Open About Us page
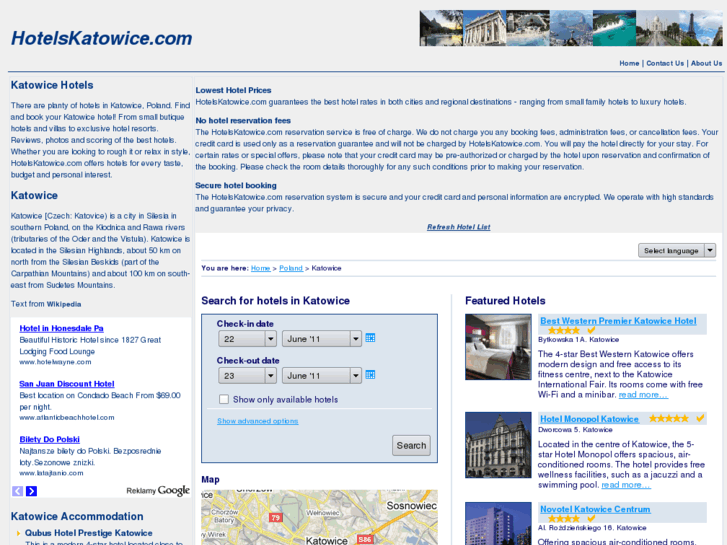 pyautogui.click(x=707, y=63)
